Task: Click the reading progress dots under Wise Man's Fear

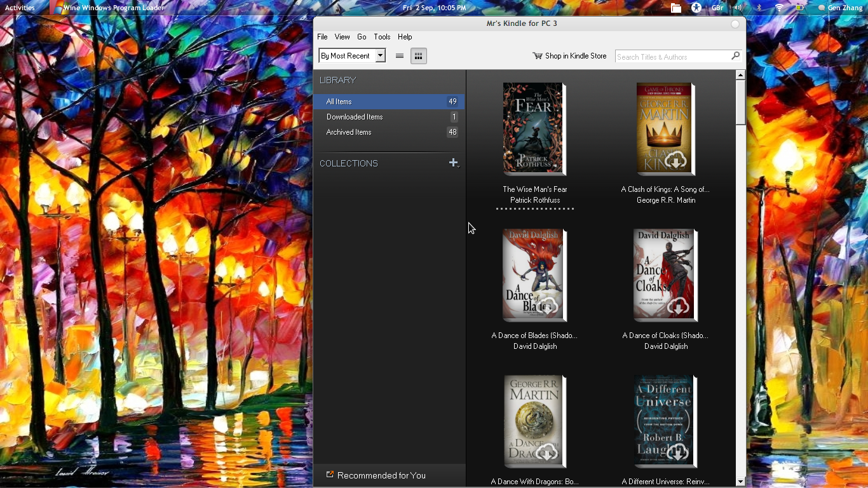Action: click(x=535, y=208)
